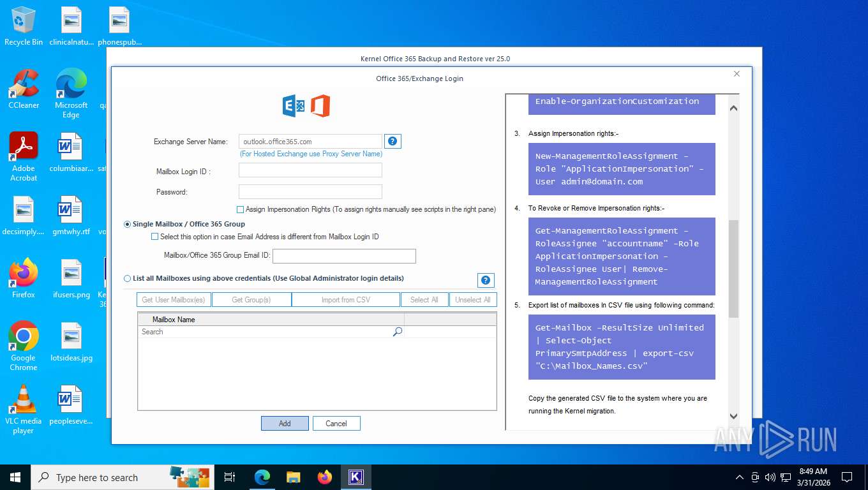
Task: Select Single Mailbox / Office 365 Group radio
Action: coord(128,224)
